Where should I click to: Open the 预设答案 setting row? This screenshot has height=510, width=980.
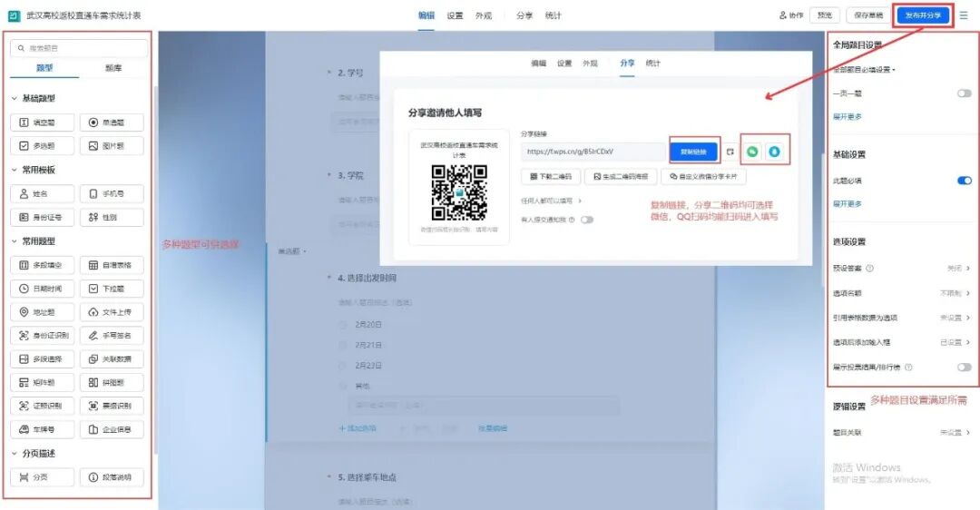[x=901, y=268]
